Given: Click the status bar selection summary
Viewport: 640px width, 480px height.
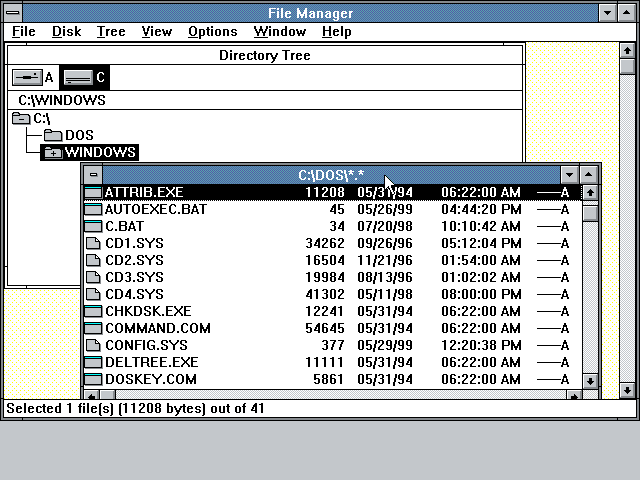Looking at the screenshot, I should [x=135, y=409].
